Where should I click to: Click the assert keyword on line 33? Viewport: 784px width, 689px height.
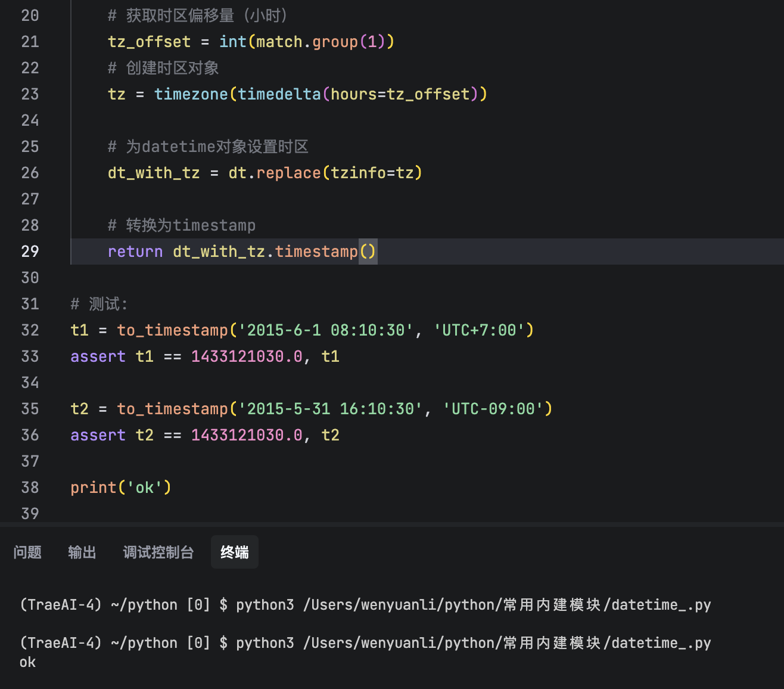(x=98, y=356)
